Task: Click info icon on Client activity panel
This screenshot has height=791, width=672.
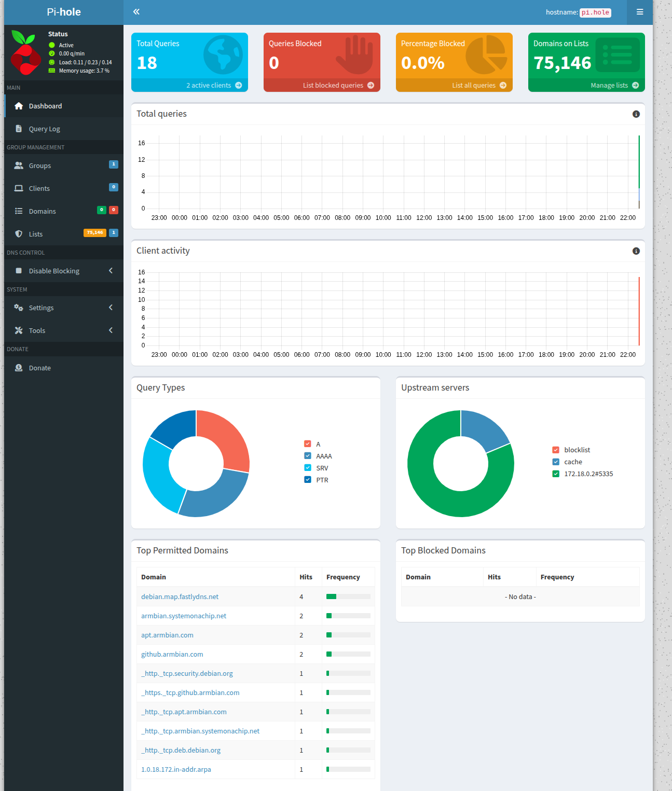Action: point(636,251)
